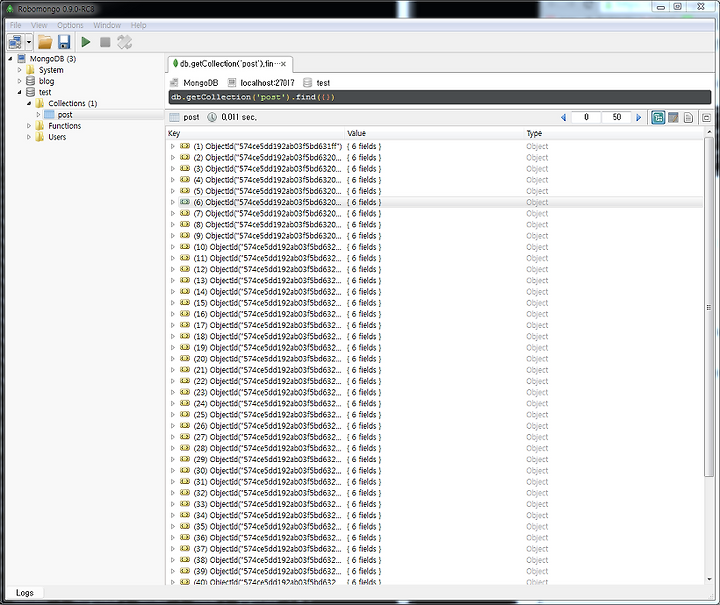The image size is (720, 605).
Task: Click the Save script floppy icon
Action: (64, 42)
